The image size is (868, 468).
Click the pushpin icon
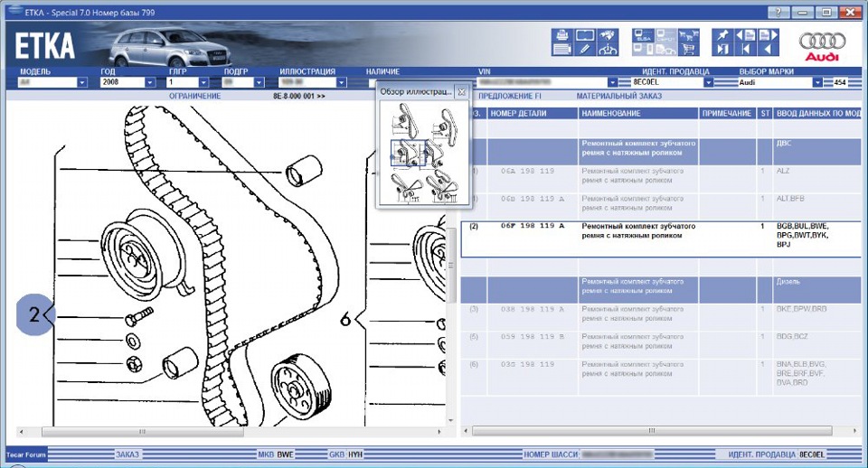click(x=722, y=36)
